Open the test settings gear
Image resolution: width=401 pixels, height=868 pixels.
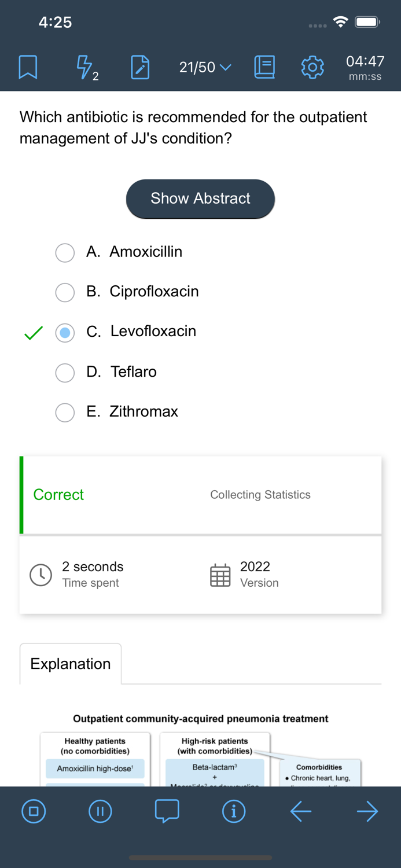click(312, 67)
